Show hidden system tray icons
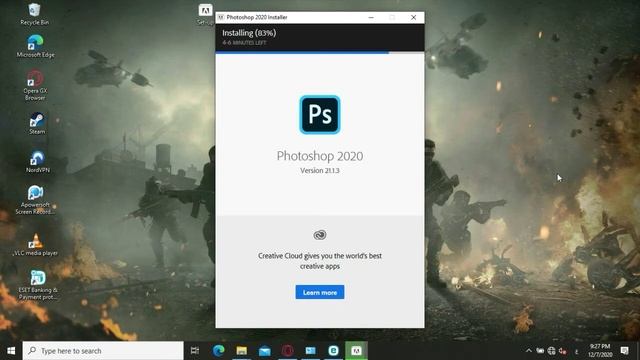Screen dimensions: 640x360 click(x=529, y=351)
